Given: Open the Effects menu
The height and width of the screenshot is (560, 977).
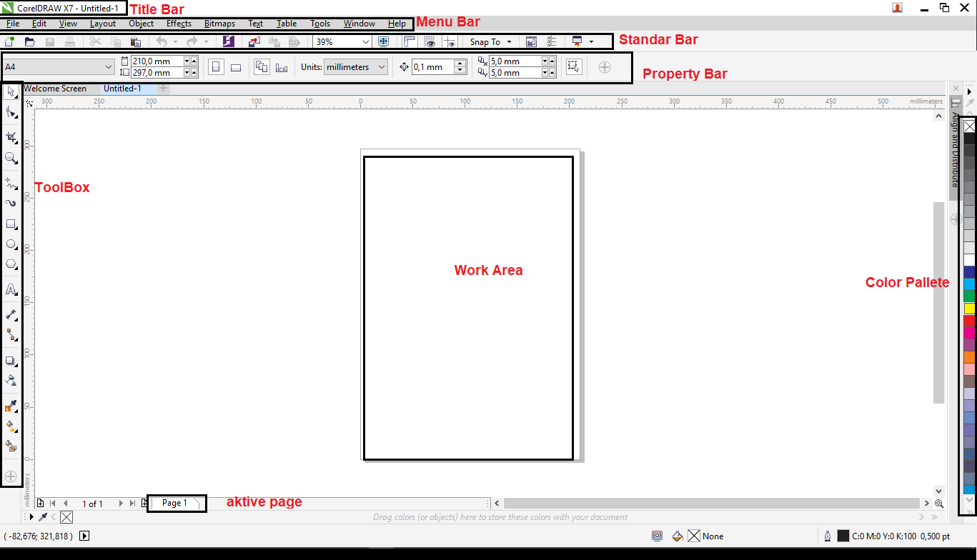Looking at the screenshot, I should tap(179, 24).
